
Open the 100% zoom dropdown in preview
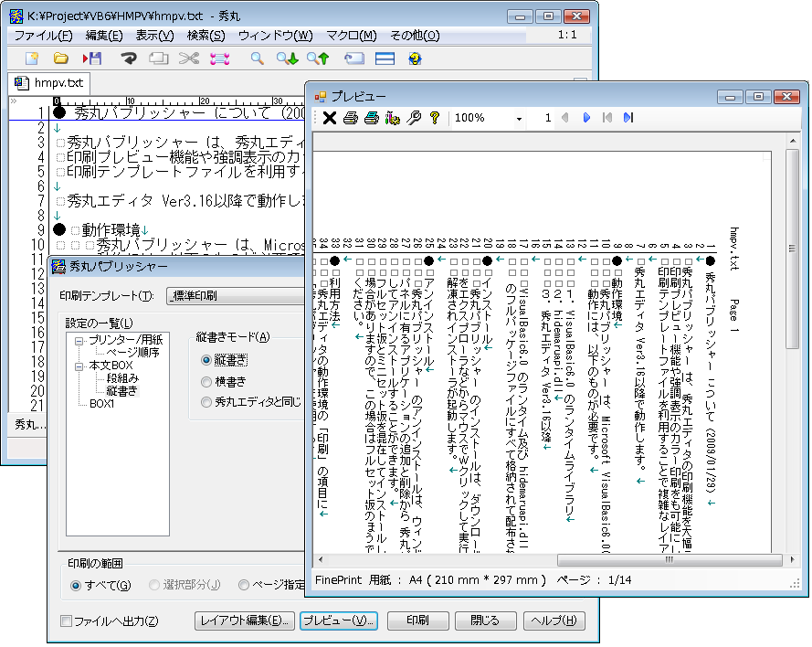point(519,119)
